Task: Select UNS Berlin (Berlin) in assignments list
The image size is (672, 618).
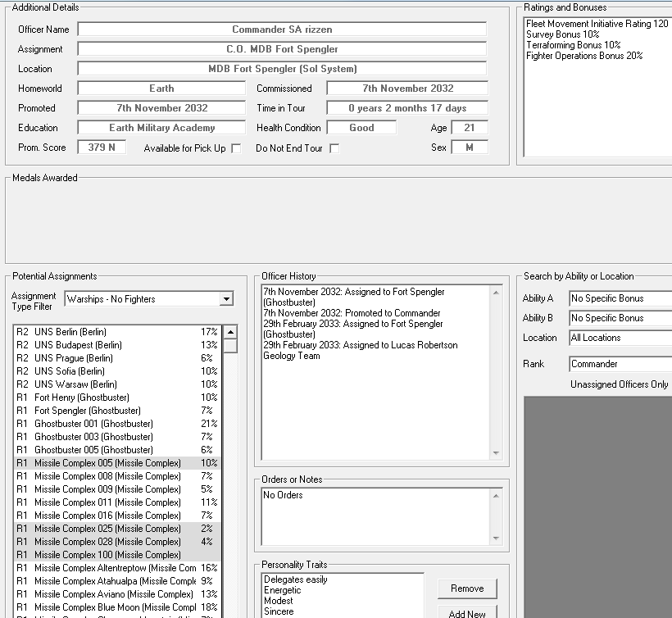Action: 118,332
